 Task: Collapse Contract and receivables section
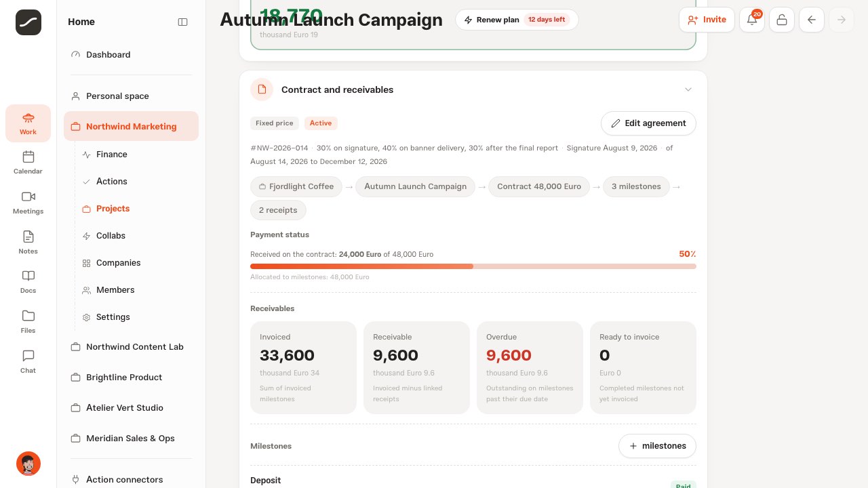(688, 89)
